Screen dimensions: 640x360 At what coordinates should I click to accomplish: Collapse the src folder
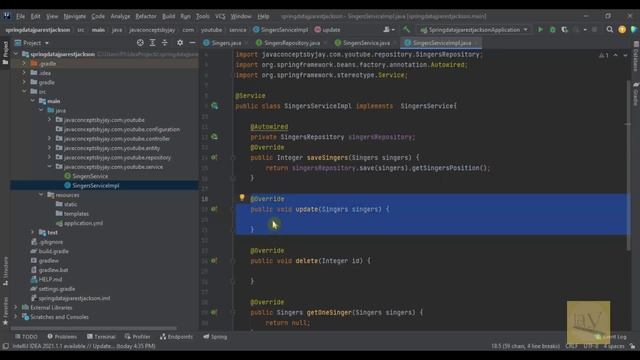click(x=24, y=92)
